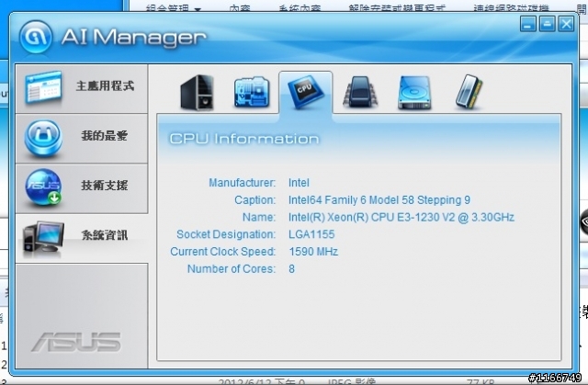Click the Current Clock Speed label
Viewport: 588px width, 385px height.
point(222,251)
